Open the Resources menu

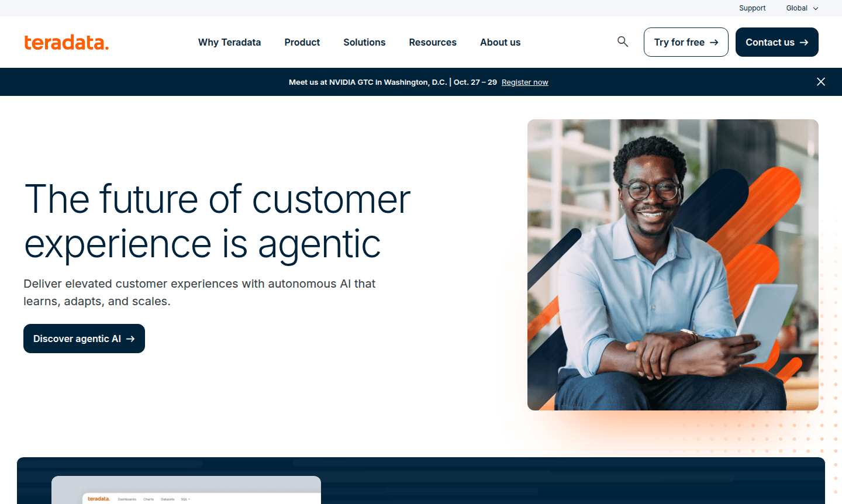433,42
